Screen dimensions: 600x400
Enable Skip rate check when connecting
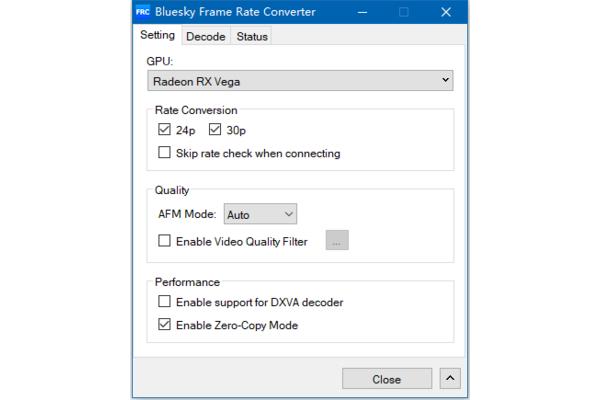click(165, 152)
